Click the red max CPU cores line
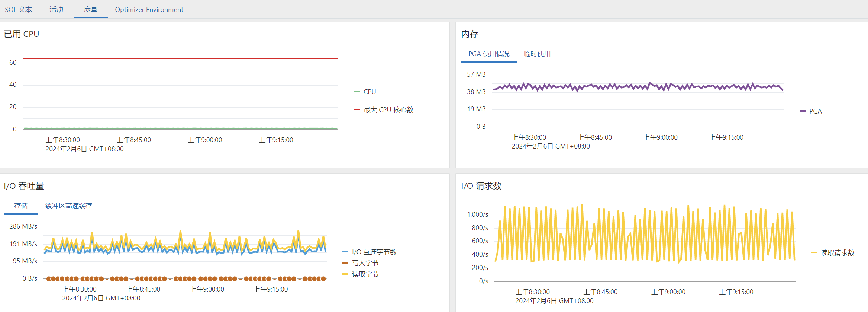This screenshot has height=312, width=868. [x=180, y=58]
